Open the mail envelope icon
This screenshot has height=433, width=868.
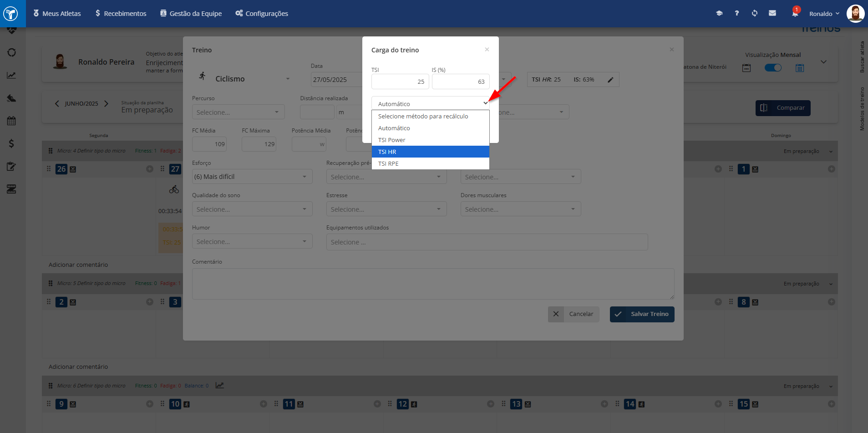772,13
